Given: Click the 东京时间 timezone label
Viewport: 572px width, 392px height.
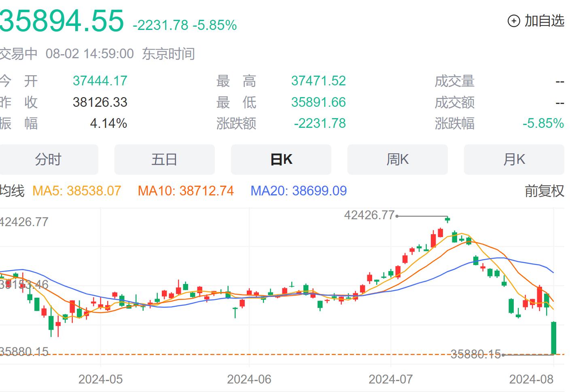Looking at the screenshot, I should coord(168,53).
